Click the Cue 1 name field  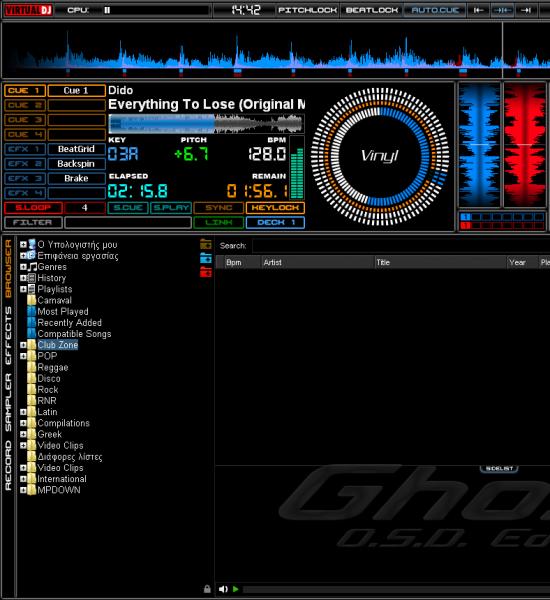76,91
